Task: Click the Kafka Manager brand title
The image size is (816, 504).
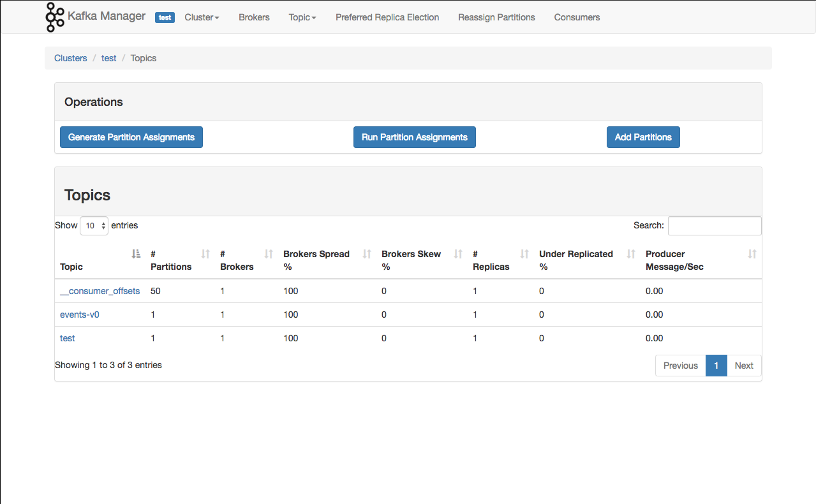Action: 107,16
